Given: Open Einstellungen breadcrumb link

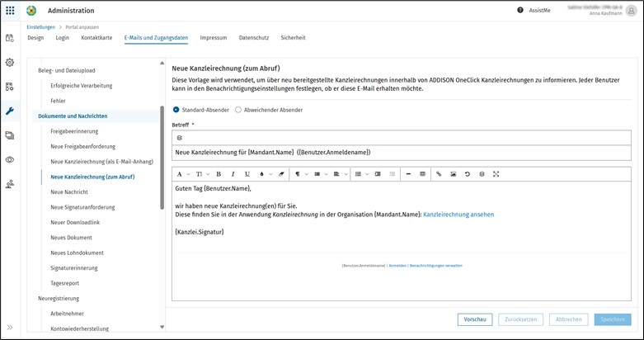Looking at the screenshot, I should tap(40, 27).
